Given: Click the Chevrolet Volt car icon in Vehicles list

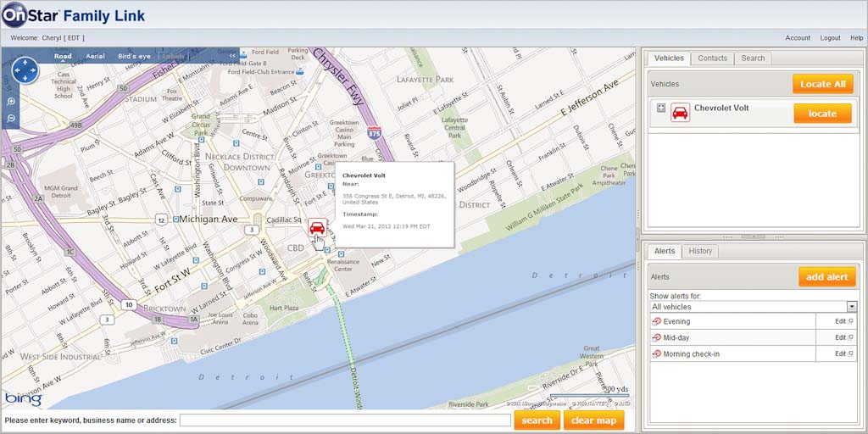Looking at the screenshot, I should click(x=680, y=113).
